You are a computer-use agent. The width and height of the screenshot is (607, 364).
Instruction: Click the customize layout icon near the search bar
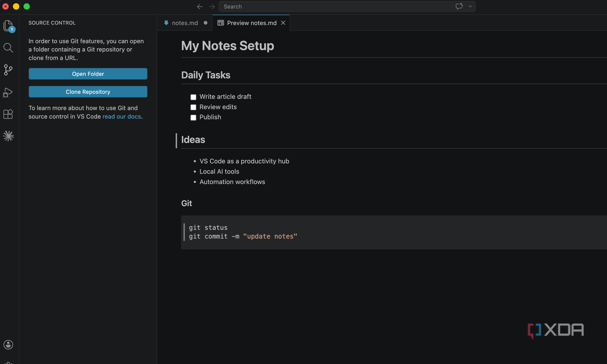coord(459,6)
